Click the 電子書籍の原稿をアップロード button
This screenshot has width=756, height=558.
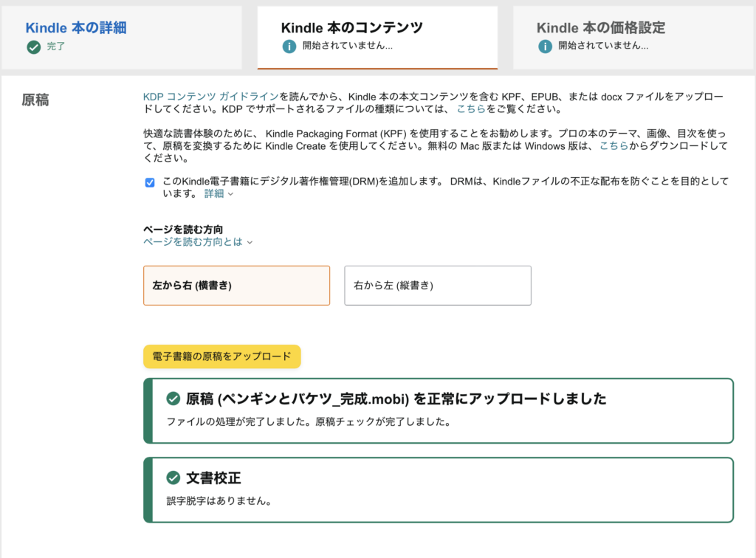click(221, 356)
